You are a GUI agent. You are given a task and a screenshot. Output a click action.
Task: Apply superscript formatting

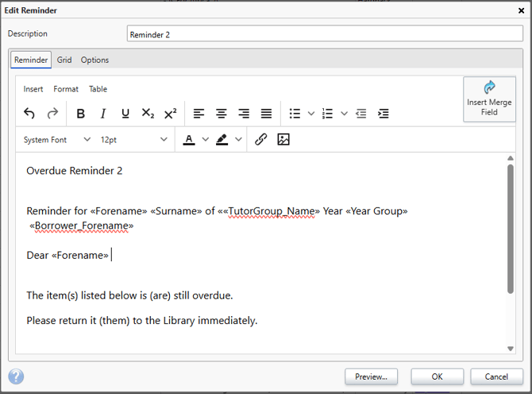pyautogui.click(x=170, y=114)
